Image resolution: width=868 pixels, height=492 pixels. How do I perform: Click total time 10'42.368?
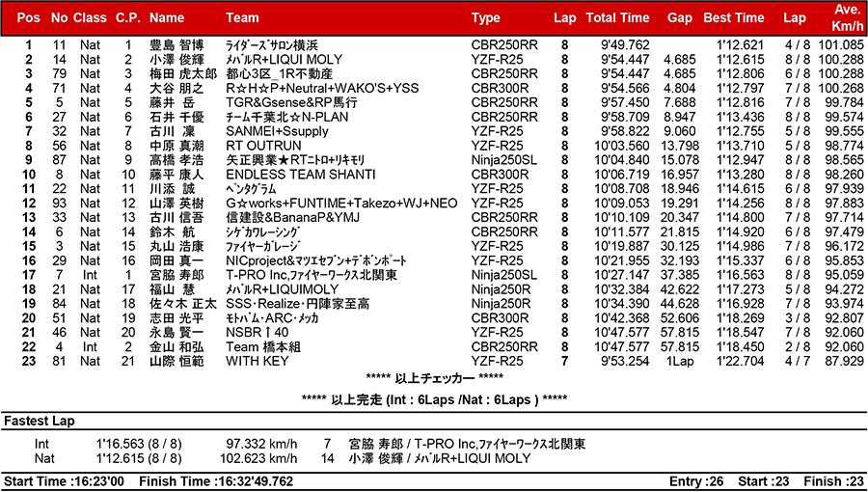622,318
